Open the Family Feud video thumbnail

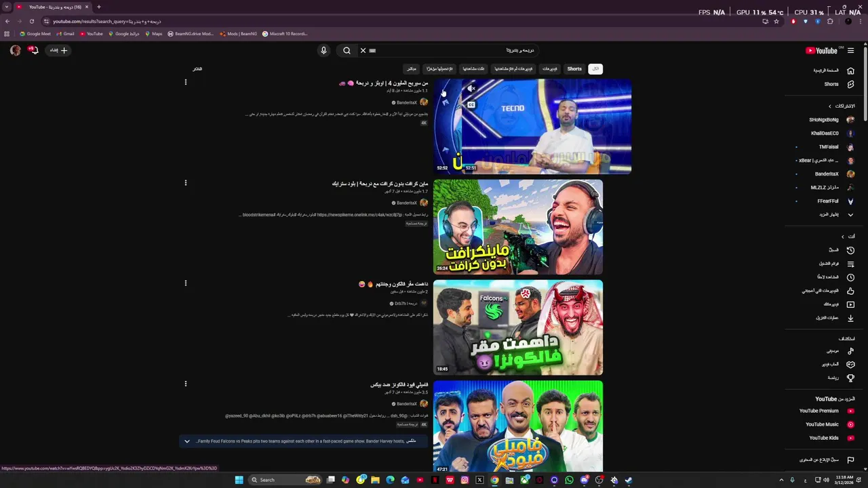pyautogui.click(x=518, y=426)
